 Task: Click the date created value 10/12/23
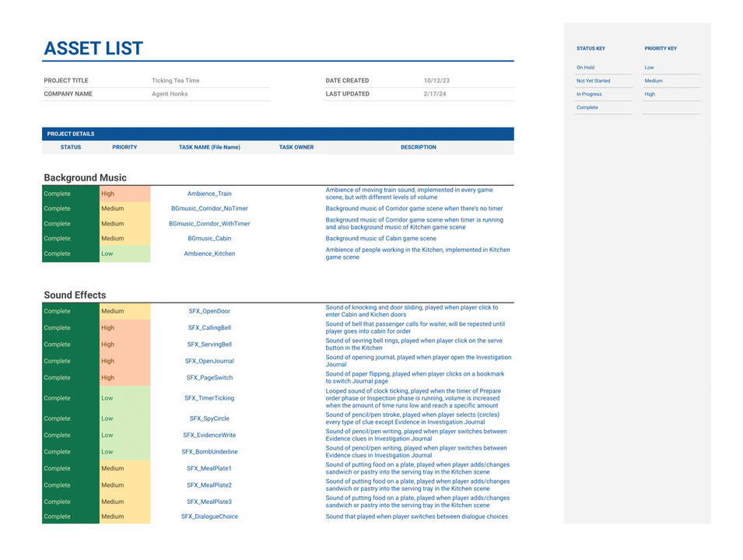436,81
